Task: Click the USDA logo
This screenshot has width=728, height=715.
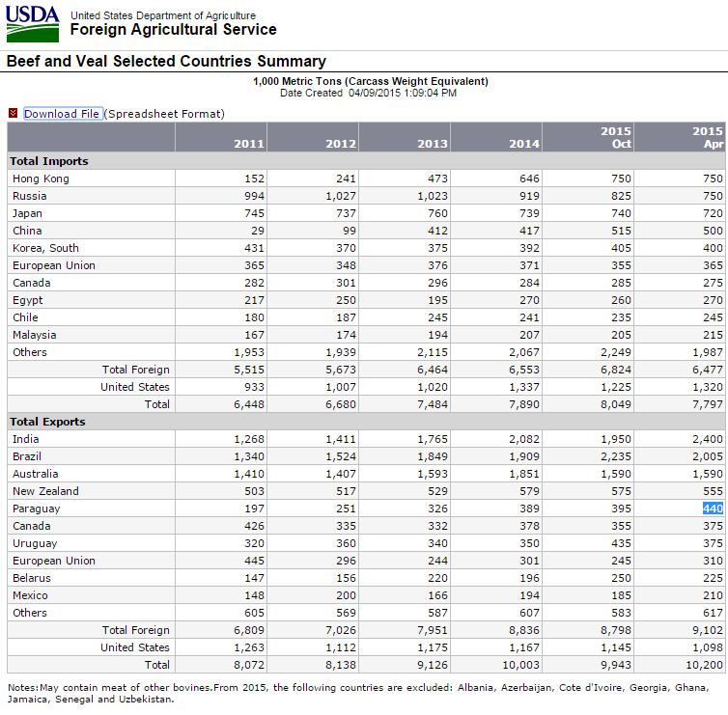Action: click(x=33, y=23)
